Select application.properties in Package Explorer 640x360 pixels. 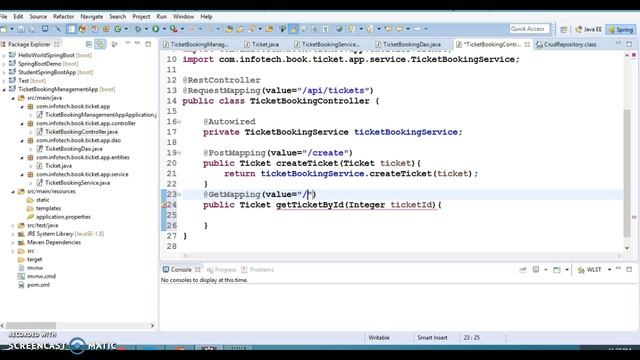(63, 217)
